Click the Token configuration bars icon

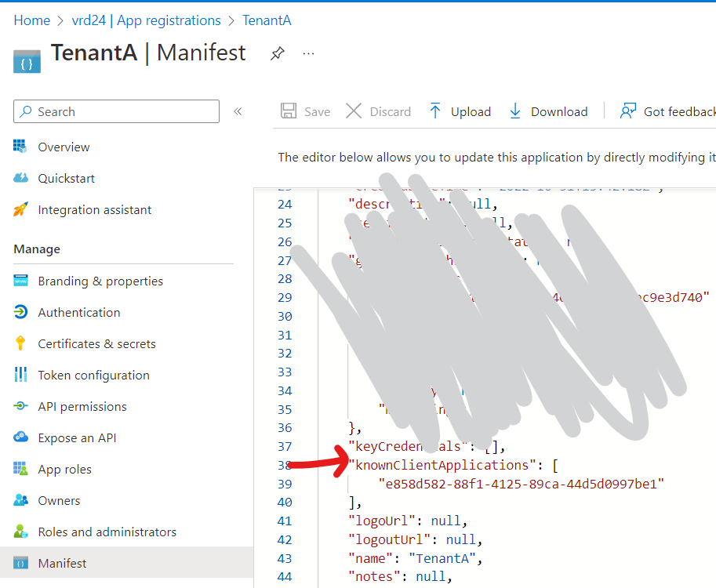[x=20, y=374]
